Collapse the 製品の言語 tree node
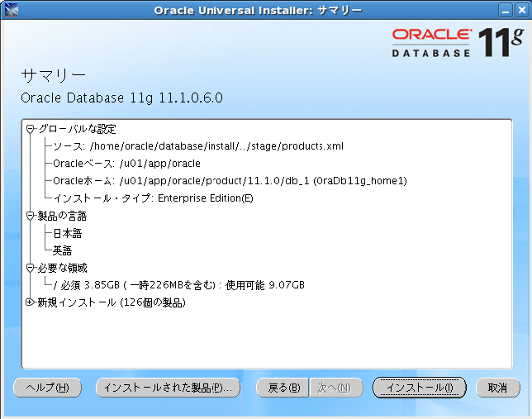 31,216
